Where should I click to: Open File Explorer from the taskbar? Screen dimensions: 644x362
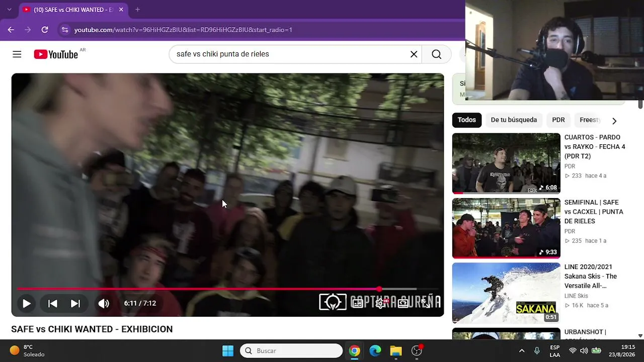tap(396, 351)
